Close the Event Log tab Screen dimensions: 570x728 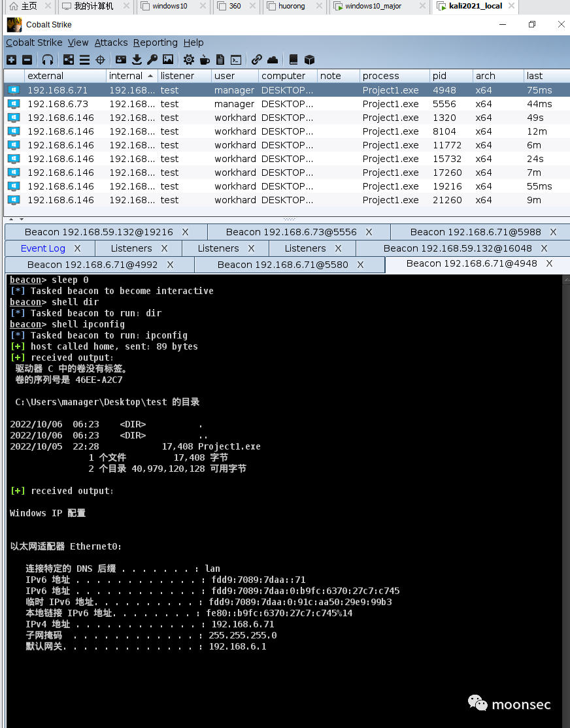[78, 248]
